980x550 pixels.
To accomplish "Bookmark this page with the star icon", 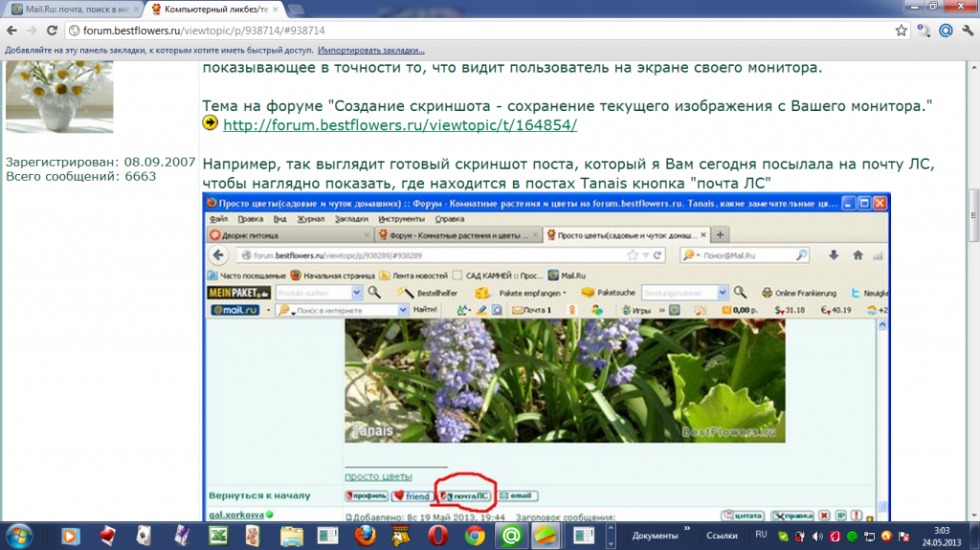I will pos(901,31).
